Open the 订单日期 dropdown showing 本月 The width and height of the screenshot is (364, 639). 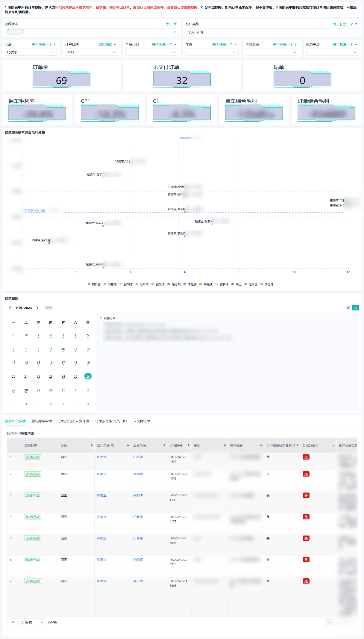91,52
